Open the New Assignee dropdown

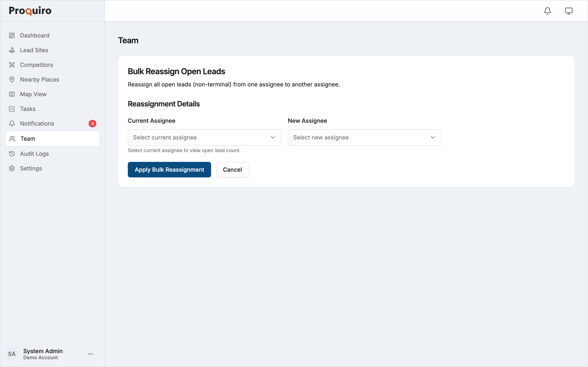coord(364,137)
